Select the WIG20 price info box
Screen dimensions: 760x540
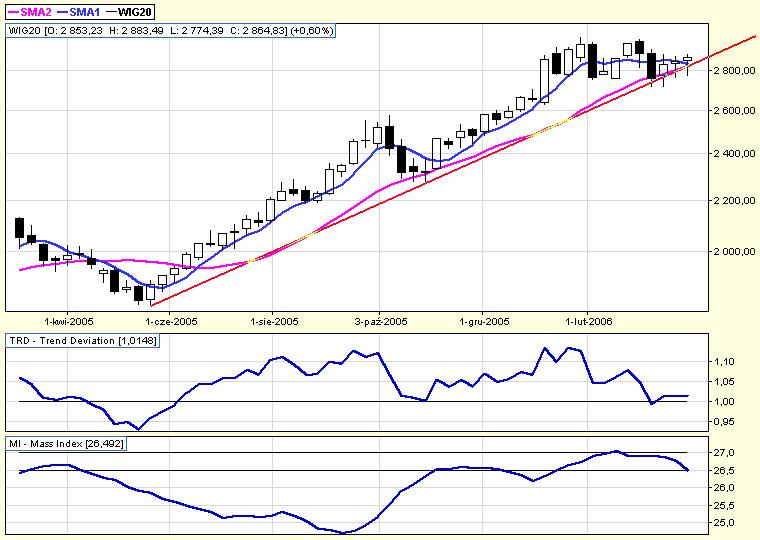(171, 31)
